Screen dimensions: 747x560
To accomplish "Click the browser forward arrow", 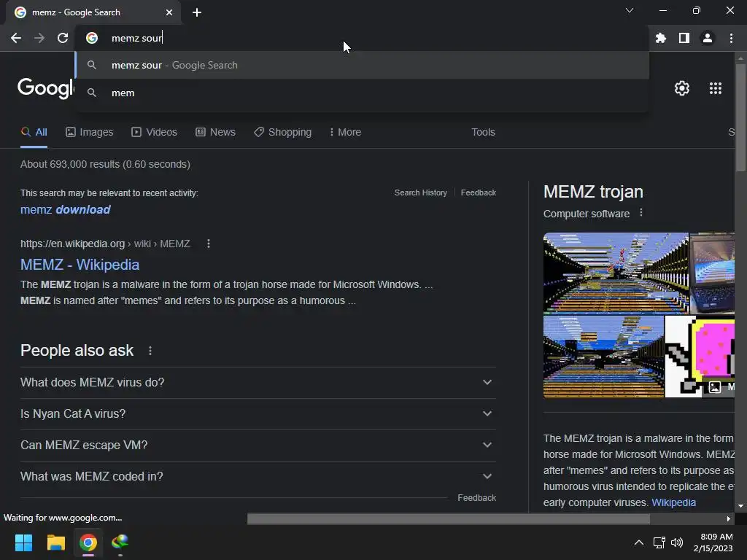I will (39, 38).
